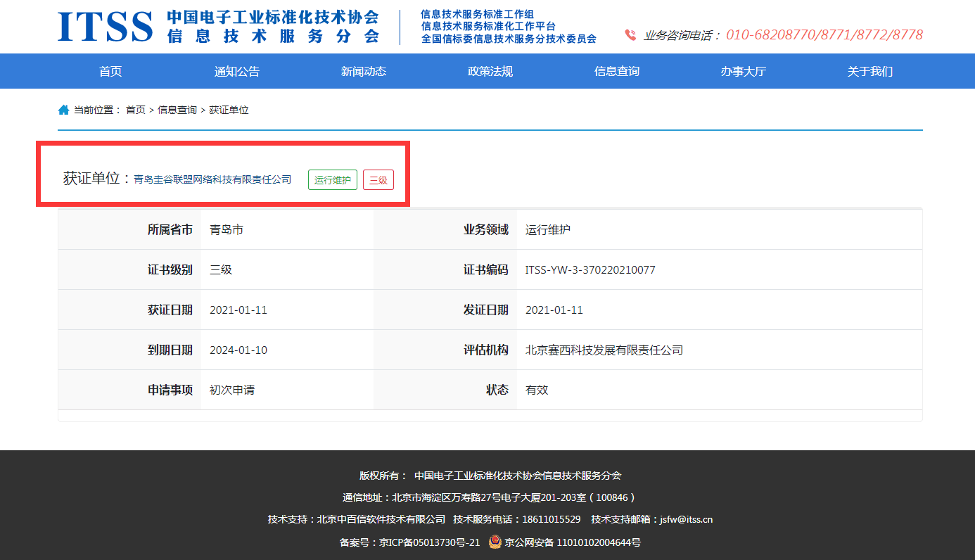Click the ITSS logo

point(106,25)
